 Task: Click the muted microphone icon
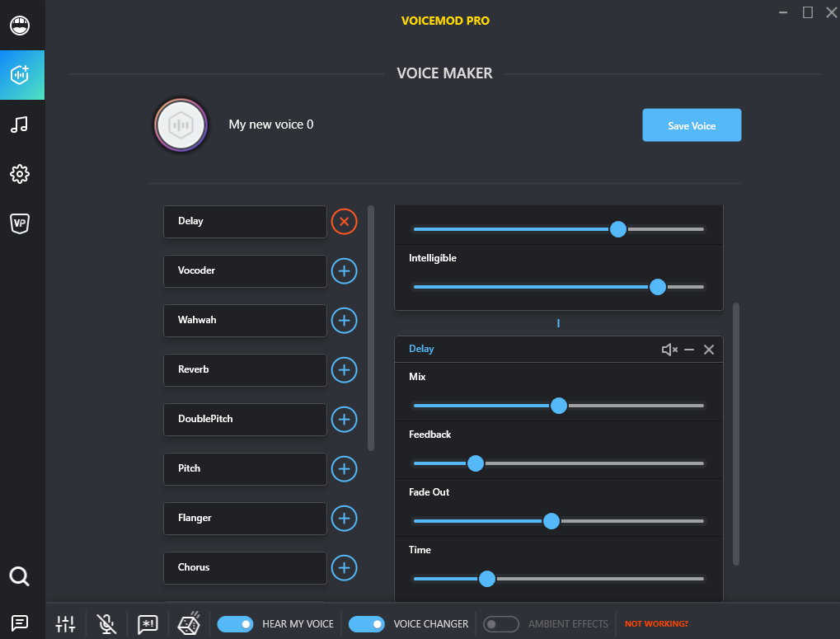(x=106, y=623)
